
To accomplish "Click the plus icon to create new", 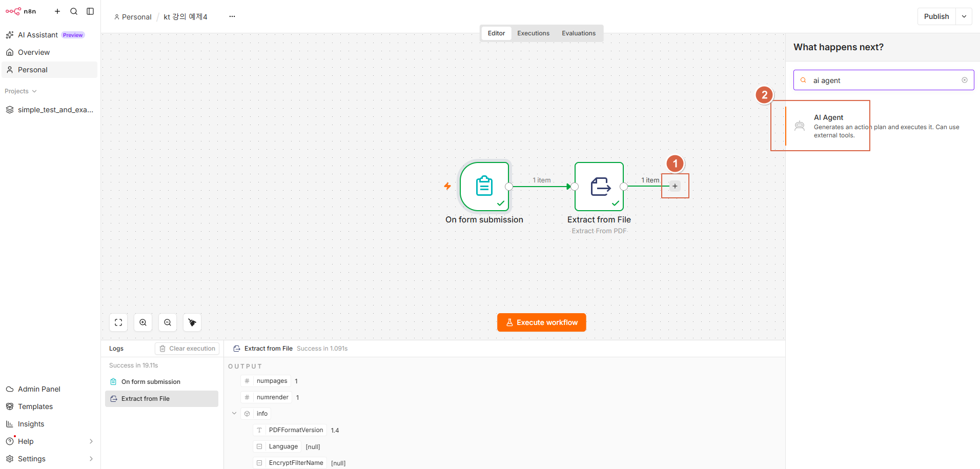I will 57,11.
